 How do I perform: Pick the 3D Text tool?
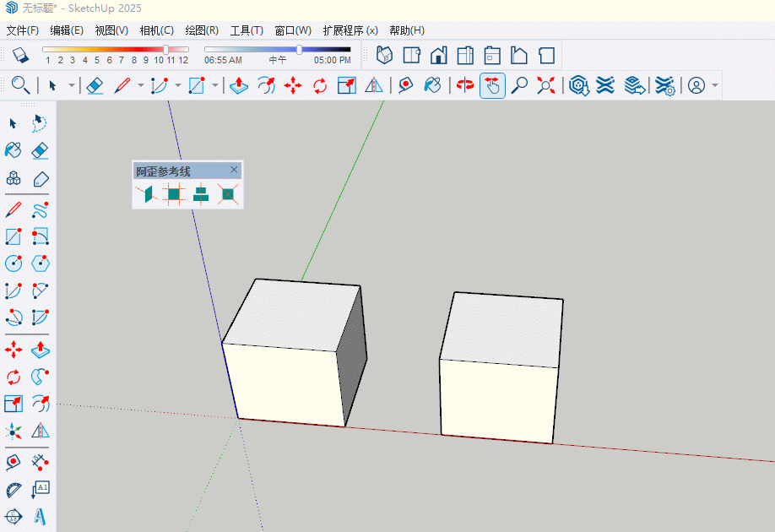(x=40, y=515)
